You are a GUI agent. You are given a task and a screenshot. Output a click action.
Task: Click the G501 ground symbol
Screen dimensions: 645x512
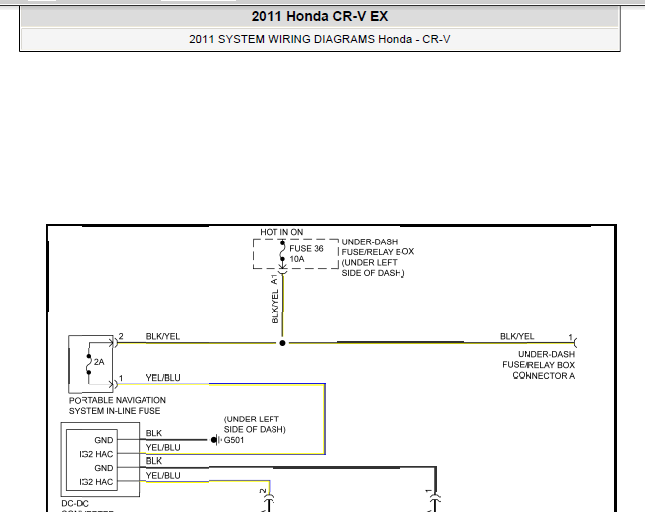coord(216,440)
